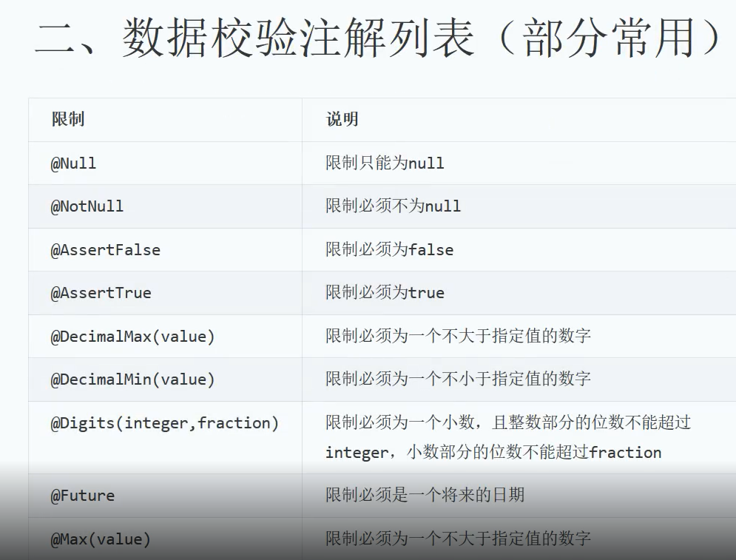
Task: Click the heading 二、数据校验注解列表（部分常用）
Action: (x=379, y=38)
